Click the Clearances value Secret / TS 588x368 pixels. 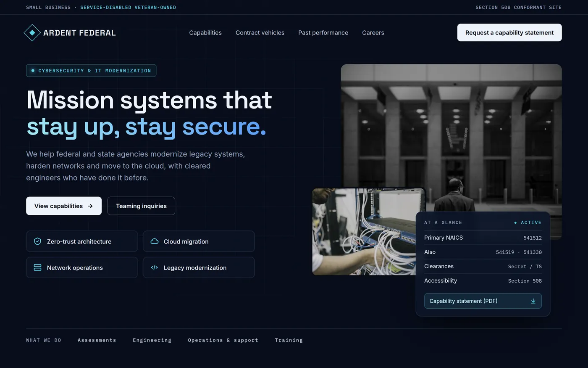point(525,267)
